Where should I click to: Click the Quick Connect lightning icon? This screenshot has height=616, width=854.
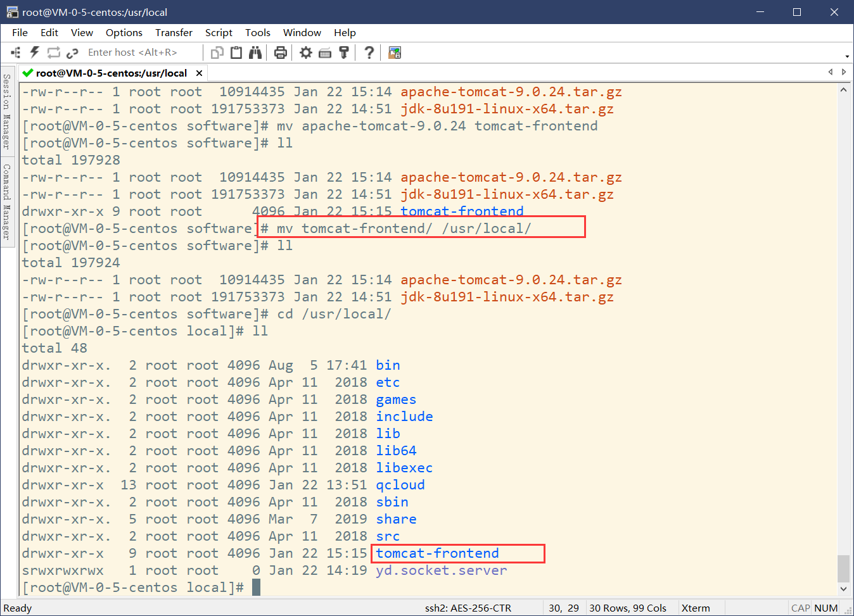[x=34, y=53]
